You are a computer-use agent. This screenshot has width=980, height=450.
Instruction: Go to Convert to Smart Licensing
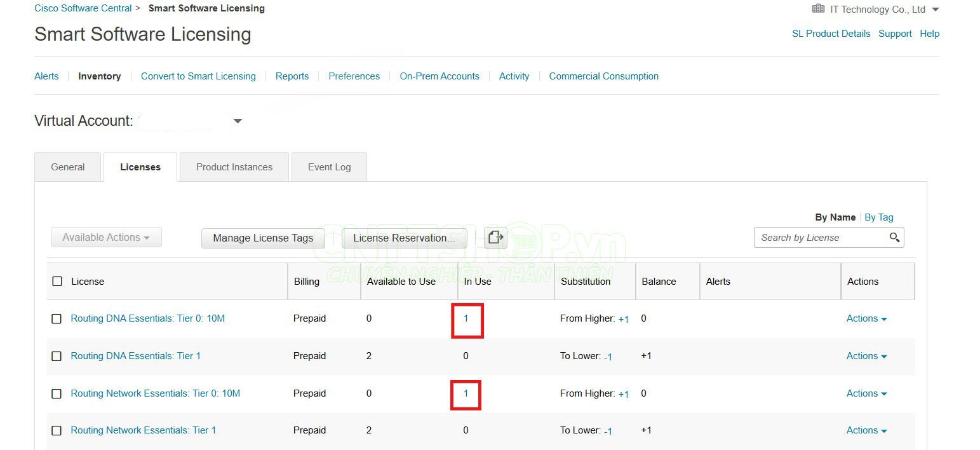point(198,76)
